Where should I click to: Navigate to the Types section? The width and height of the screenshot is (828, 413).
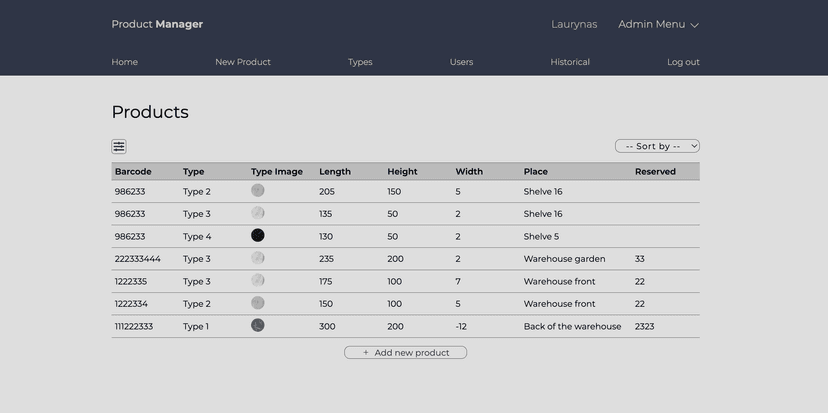360,62
